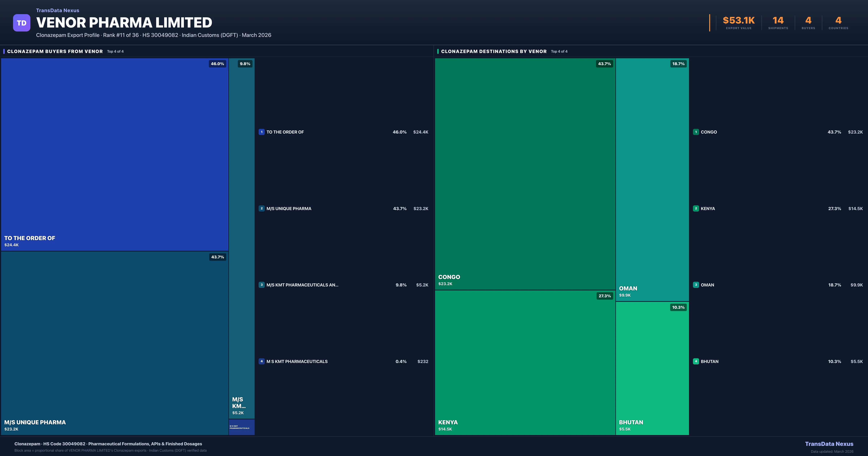Click green rank badge 2 beside KENYA
The height and width of the screenshot is (456, 868).
(x=696, y=208)
